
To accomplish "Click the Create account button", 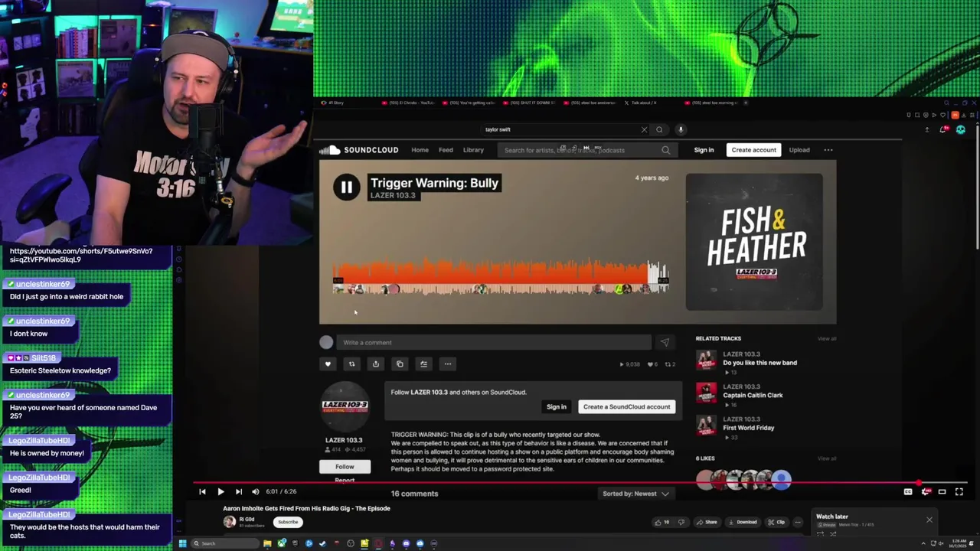I will [753, 150].
